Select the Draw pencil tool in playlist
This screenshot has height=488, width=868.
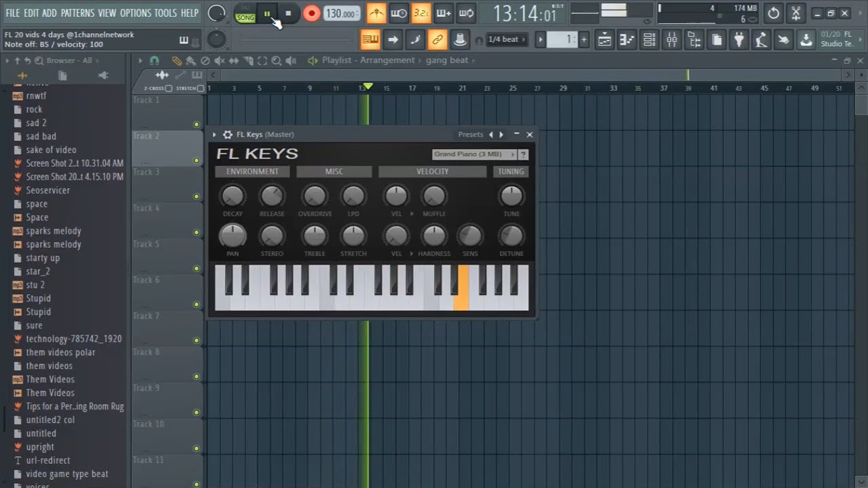coord(176,60)
